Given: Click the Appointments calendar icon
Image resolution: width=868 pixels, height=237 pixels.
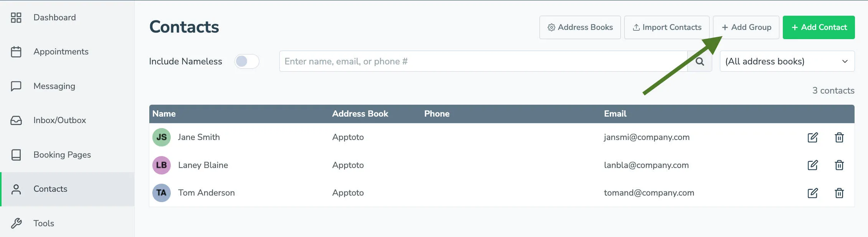Looking at the screenshot, I should tap(16, 51).
